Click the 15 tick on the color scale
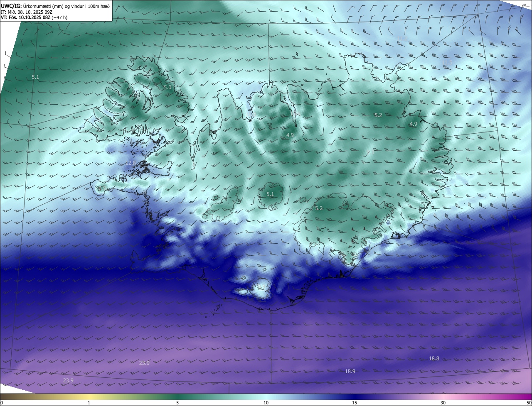 point(355,403)
